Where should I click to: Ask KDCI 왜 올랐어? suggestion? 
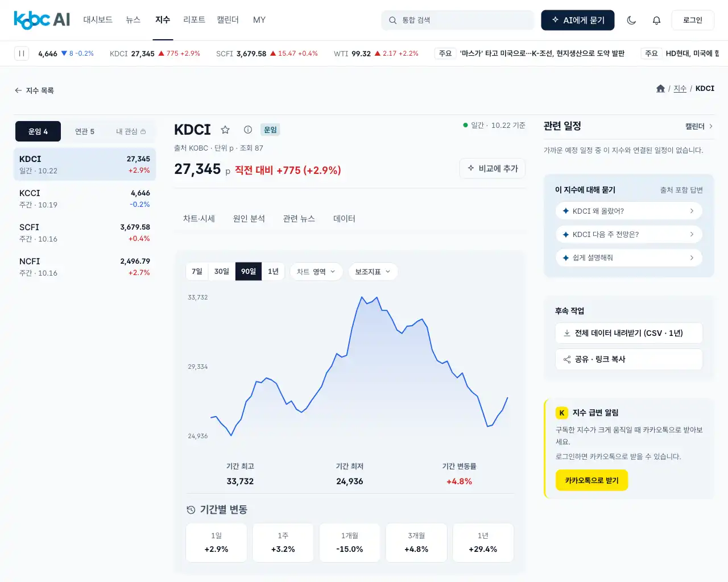pyautogui.click(x=629, y=211)
